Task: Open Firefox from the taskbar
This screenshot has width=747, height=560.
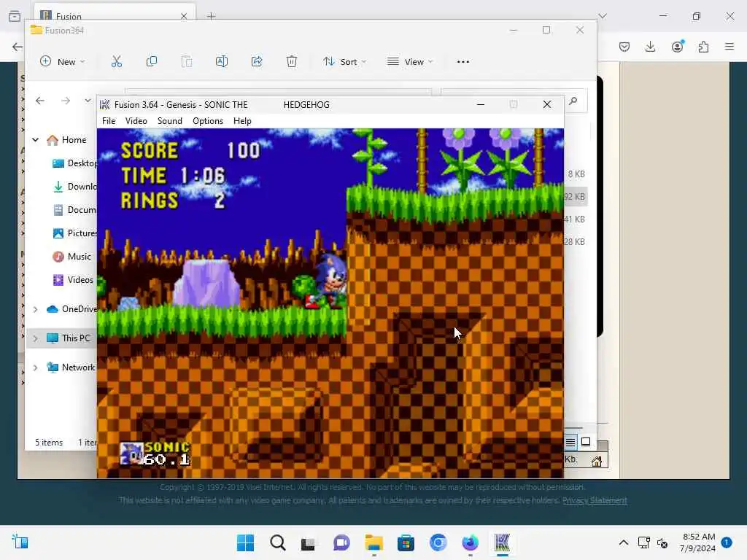Action: click(x=471, y=542)
